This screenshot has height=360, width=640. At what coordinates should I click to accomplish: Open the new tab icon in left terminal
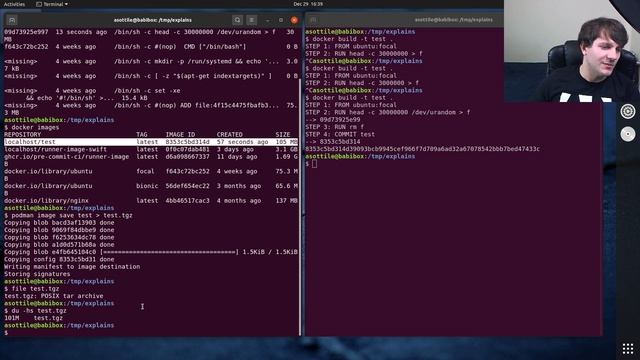pyautogui.click(x=11, y=20)
